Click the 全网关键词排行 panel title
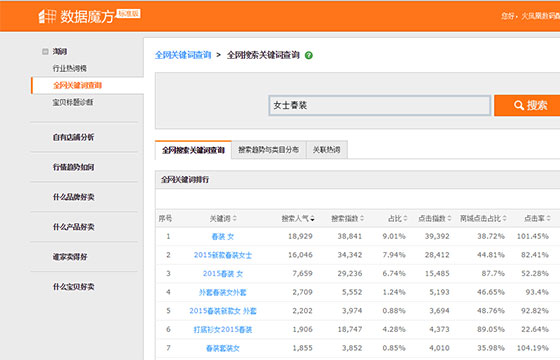The width and height of the screenshot is (560, 360). (x=185, y=180)
